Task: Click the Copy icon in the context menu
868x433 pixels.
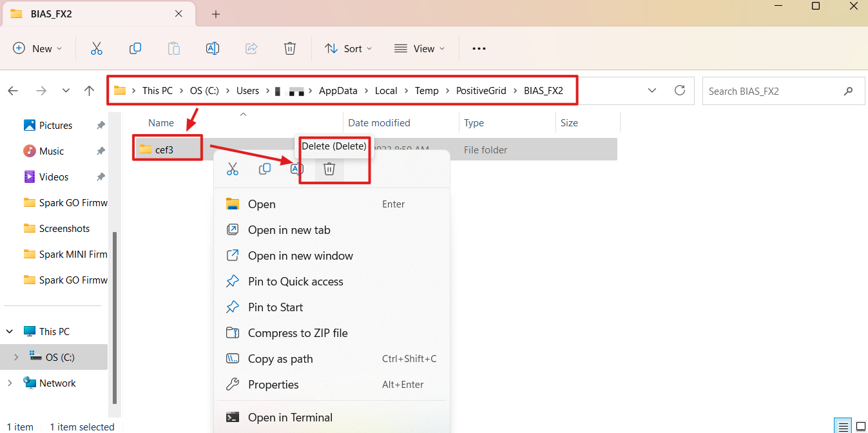Action: (265, 169)
